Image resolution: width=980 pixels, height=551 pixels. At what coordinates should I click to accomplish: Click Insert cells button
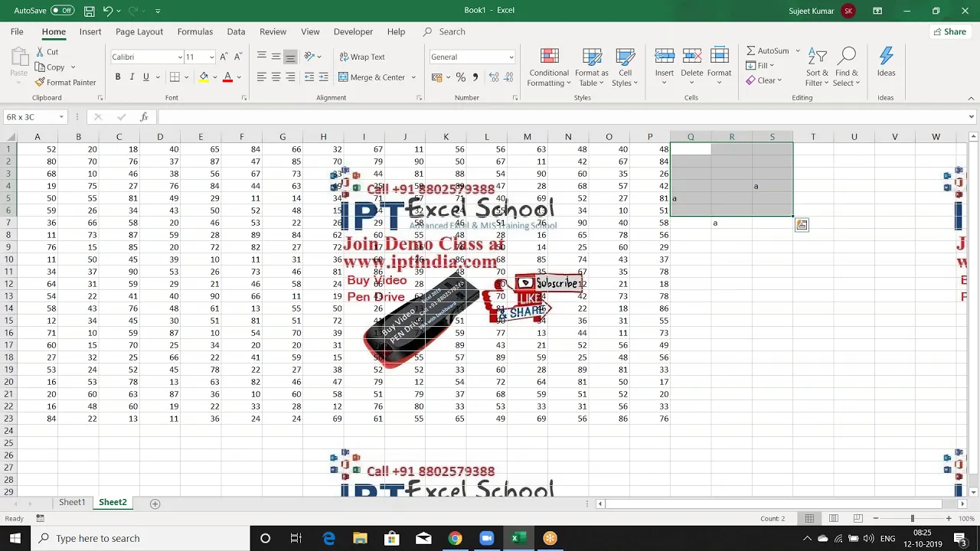coord(665,66)
